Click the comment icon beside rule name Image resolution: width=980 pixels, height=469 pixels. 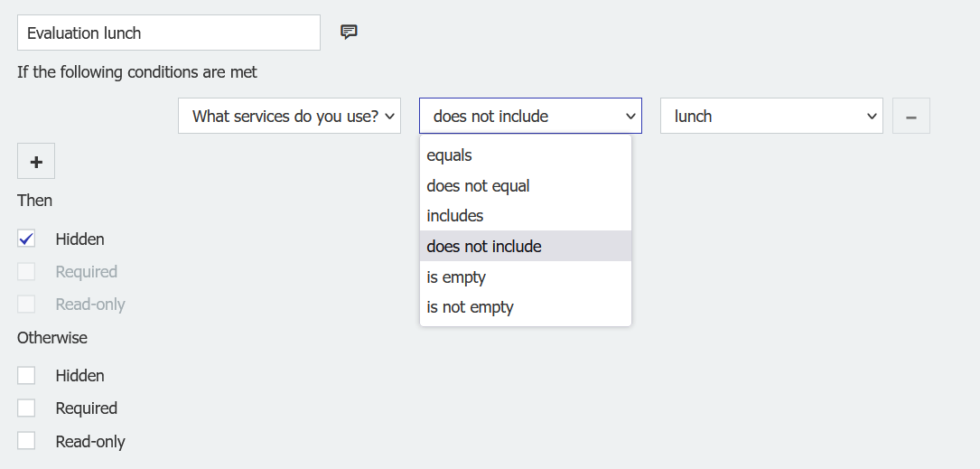tap(349, 33)
